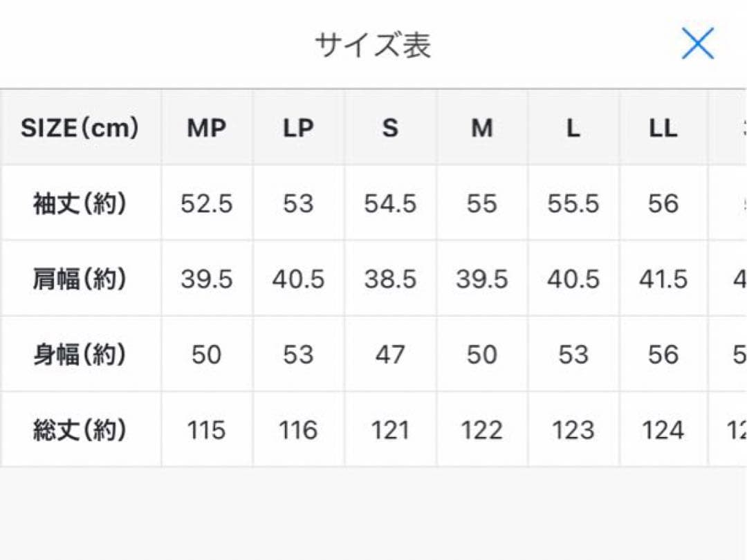Click the S size column header

point(389,128)
